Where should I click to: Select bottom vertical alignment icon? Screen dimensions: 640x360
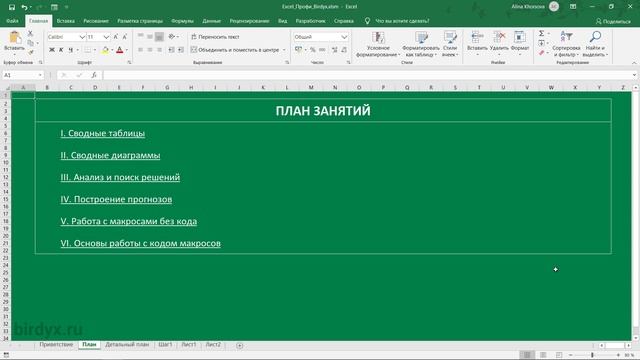click(x=159, y=37)
